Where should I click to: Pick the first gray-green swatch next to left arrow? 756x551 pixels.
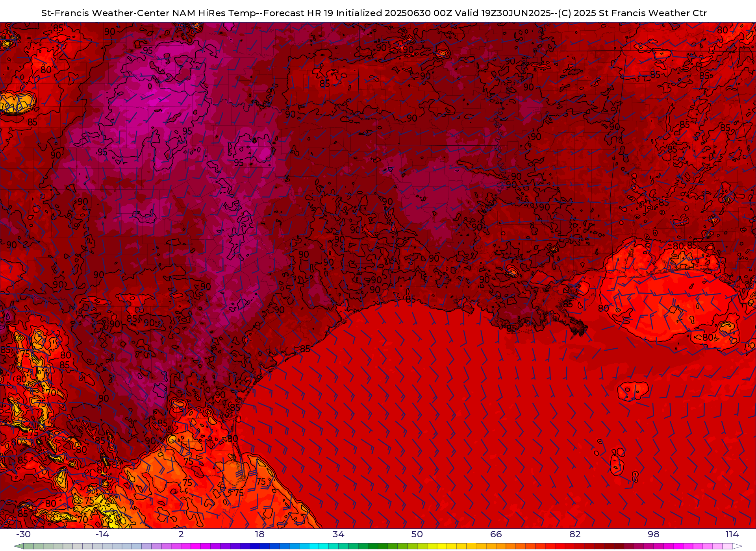(x=28, y=546)
